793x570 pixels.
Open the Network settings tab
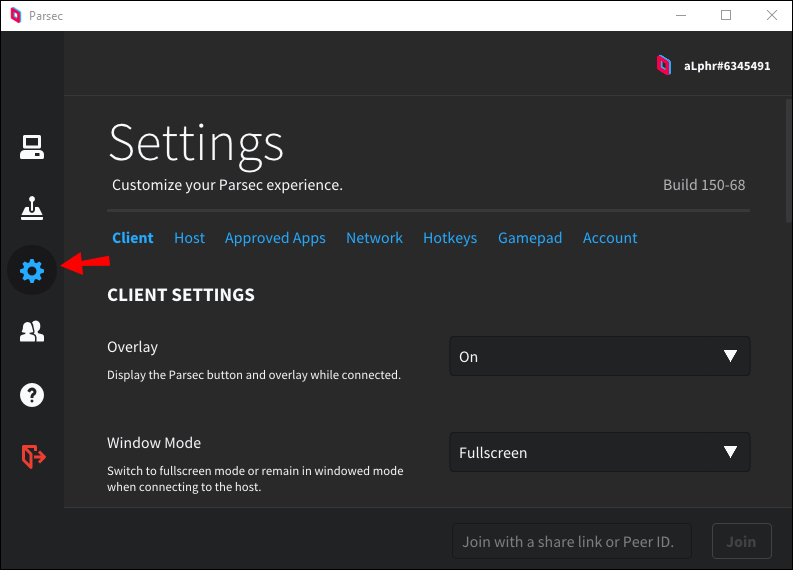point(374,238)
